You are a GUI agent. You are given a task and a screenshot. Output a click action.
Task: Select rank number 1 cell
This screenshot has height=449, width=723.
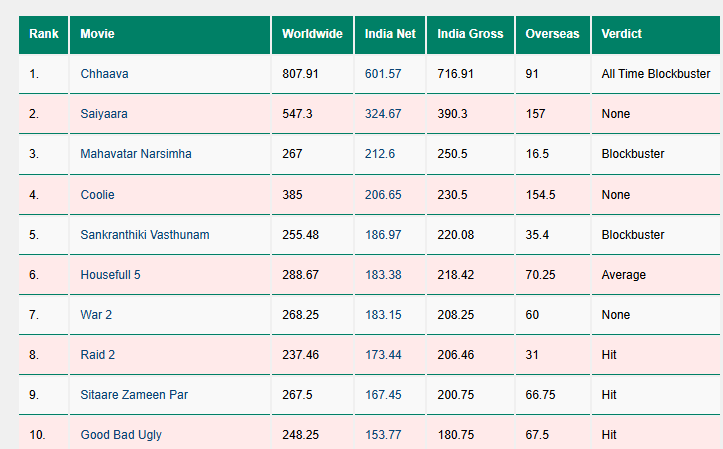click(x=44, y=74)
